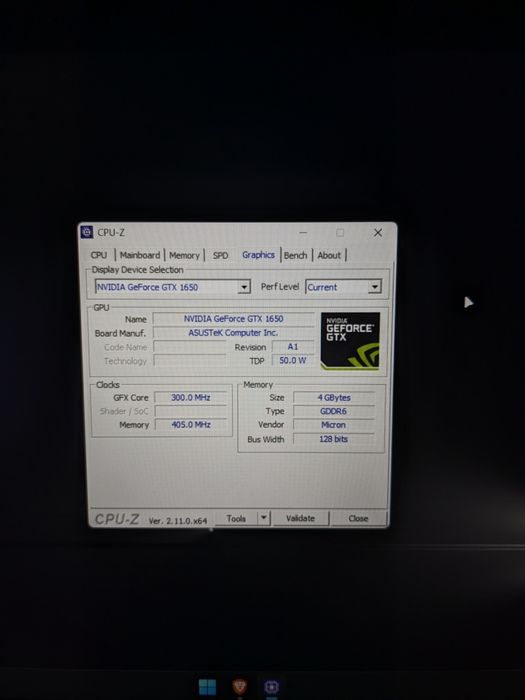Minimize the CPU-Z window
This screenshot has width=525, height=700.
(x=303, y=233)
